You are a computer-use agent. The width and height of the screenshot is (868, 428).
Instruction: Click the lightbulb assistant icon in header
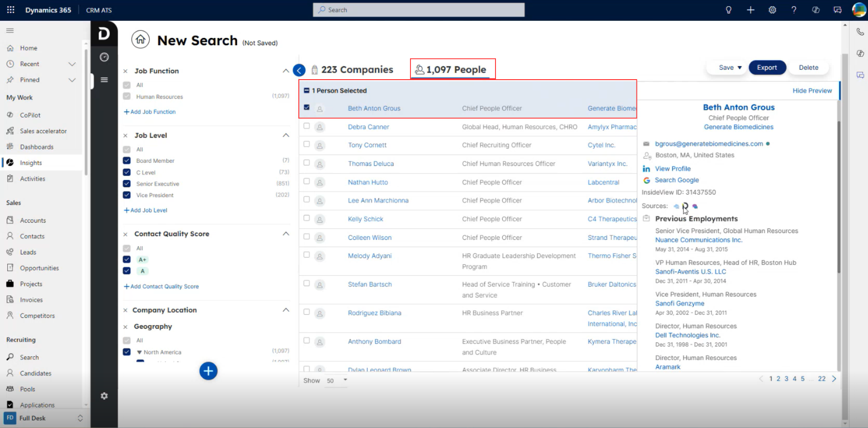tap(728, 10)
